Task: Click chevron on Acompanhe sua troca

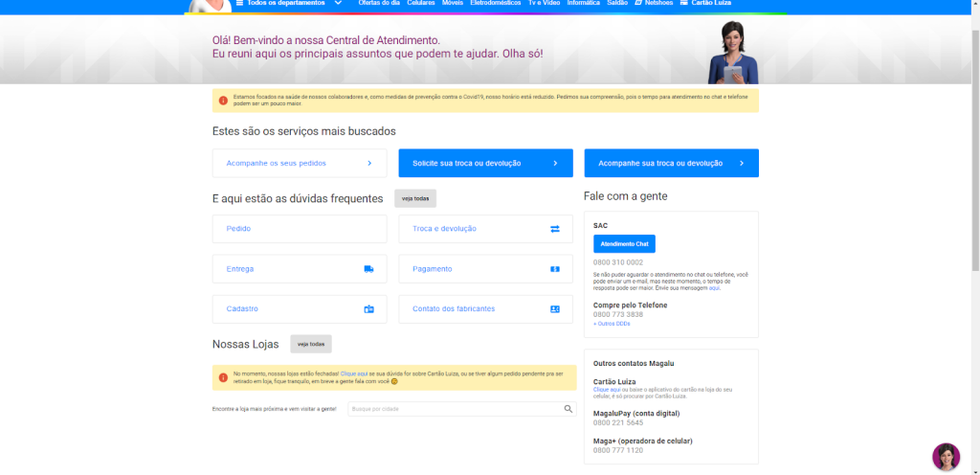Action: click(742, 163)
